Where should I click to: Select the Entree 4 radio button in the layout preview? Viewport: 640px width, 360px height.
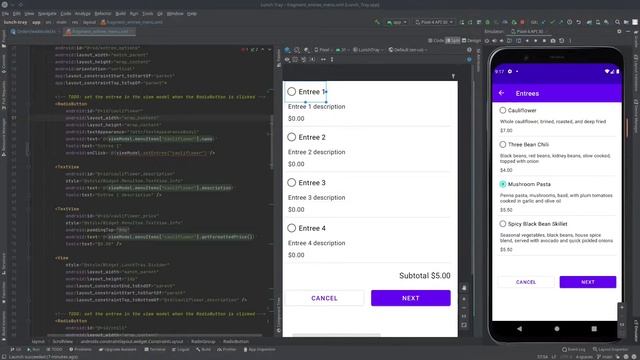(x=291, y=228)
